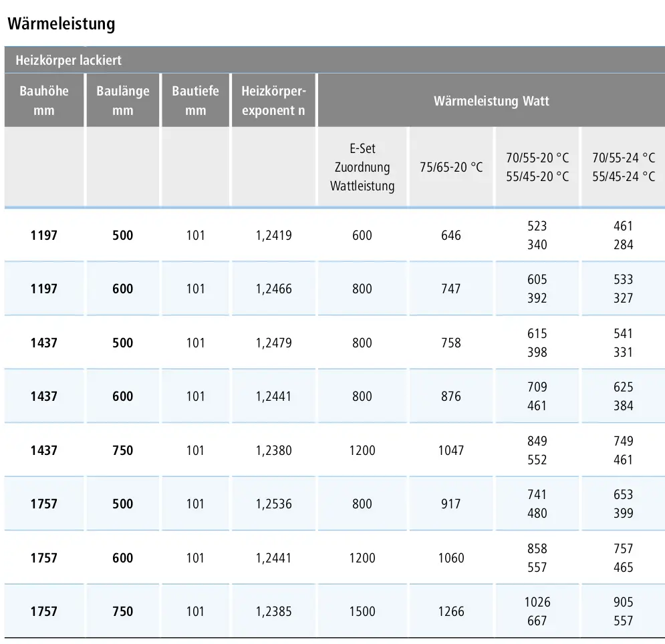Click the Wärmeleistung heading
This screenshot has width=665, height=644.
tap(61, 24)
